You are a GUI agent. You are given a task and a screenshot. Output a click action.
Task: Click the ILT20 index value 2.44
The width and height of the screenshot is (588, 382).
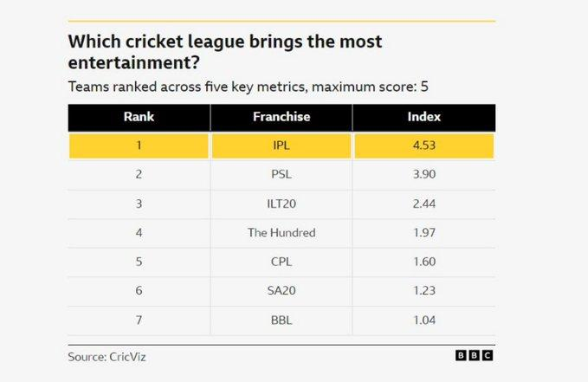[423, 204]
